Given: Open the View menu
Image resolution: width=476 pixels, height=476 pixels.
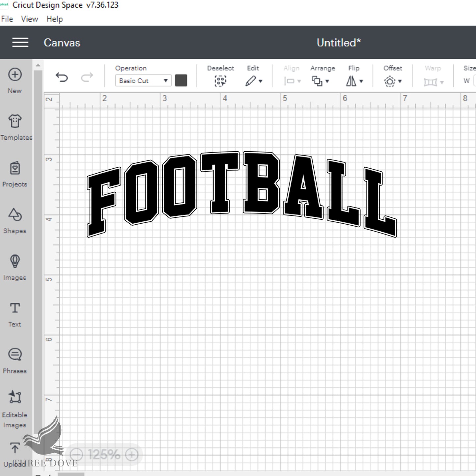Looking at the screenshot, I should (30, 19).
